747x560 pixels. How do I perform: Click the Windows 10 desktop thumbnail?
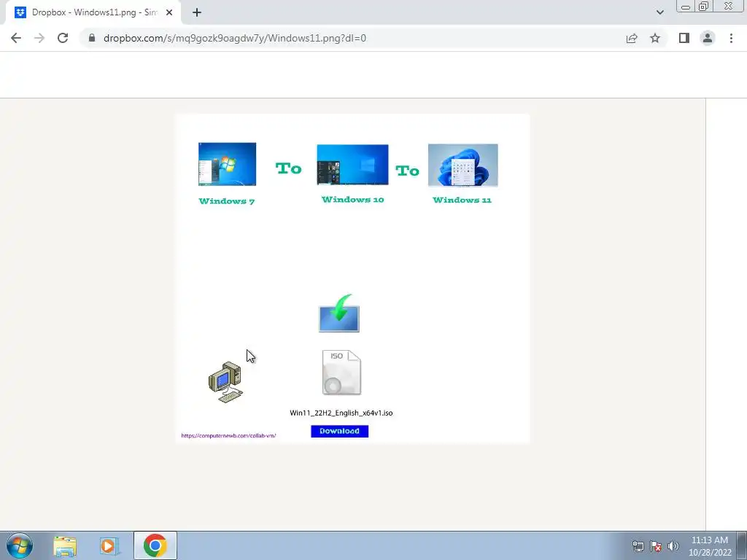pos(352,165)
